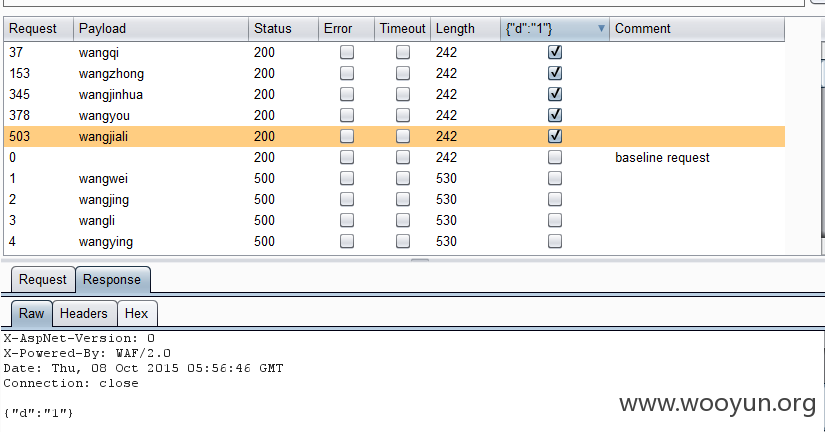Select the baseline request comment
The width and height of the screenshot is (825, 432).
tap(662, 157)
